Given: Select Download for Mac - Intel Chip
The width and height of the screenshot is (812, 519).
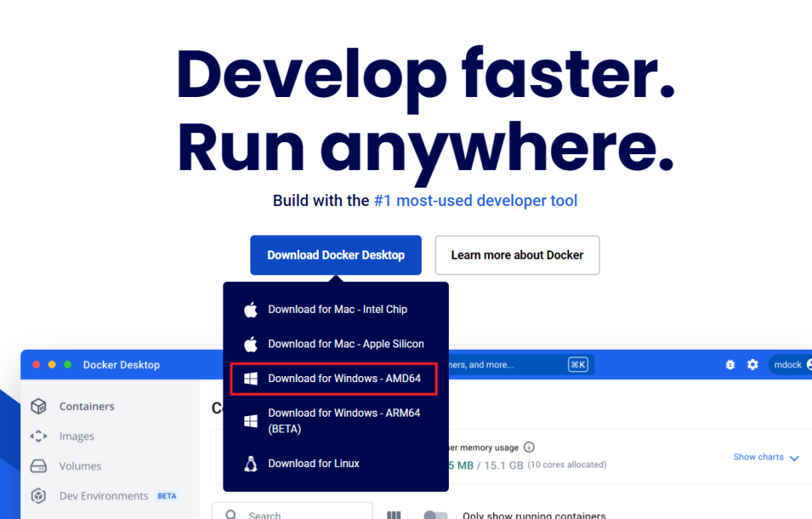Looking at the screenshot, I should click(337, 309).
